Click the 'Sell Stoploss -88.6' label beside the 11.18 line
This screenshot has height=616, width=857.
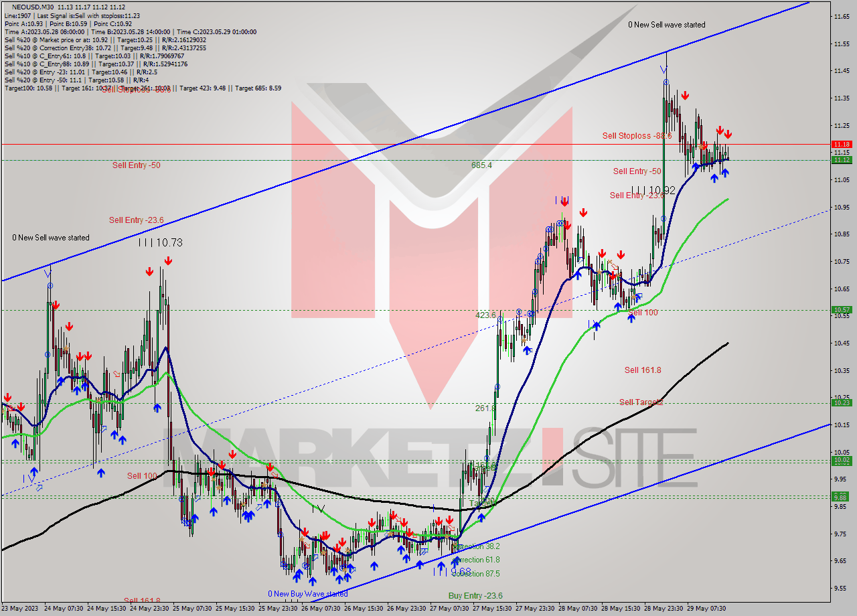(x=637, y=136)
